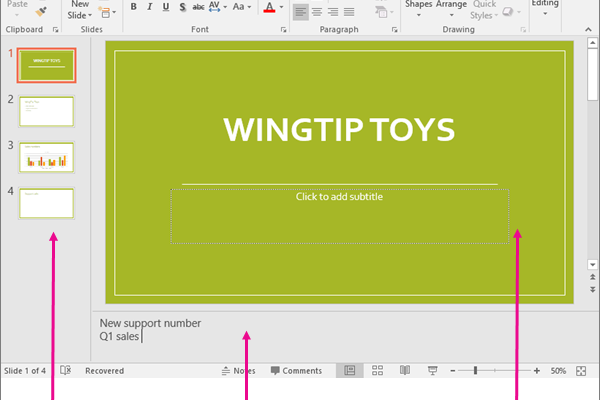Open the Arrange dropdown
Image resolution: width=600 pixels, height=400 pixels.
click(x=451, y=9)
